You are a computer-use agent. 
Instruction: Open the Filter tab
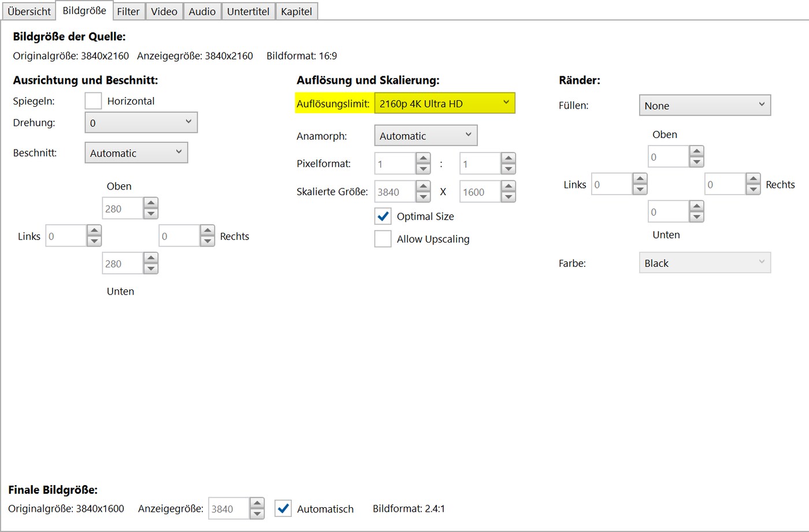click(128, 11)
